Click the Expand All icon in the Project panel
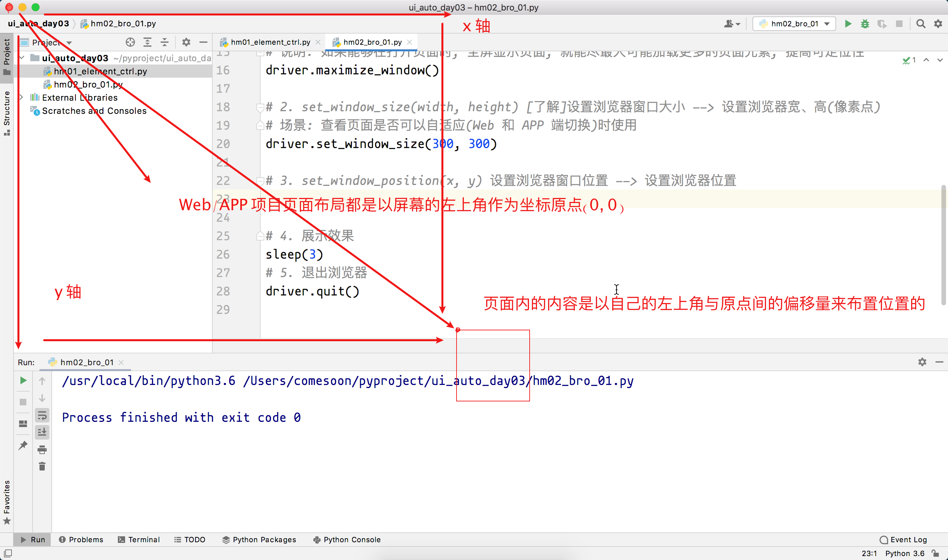This screenshot has width=948, height=560. coord(147,42)
